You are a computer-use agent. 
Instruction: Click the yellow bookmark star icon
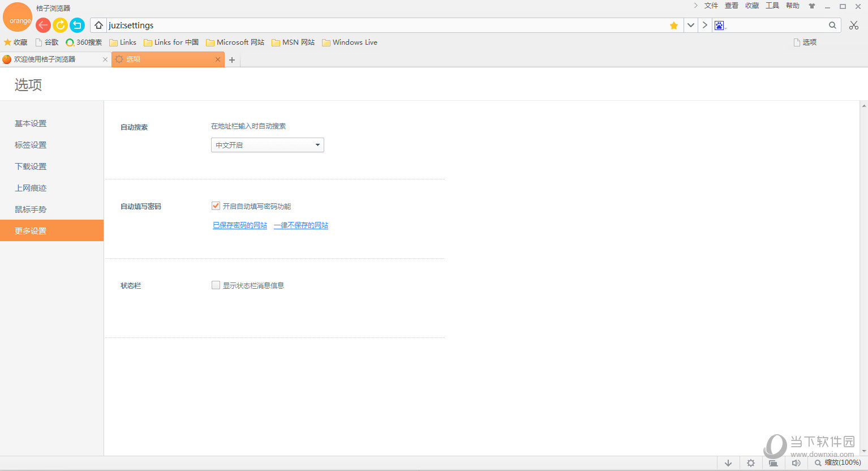pos(674,25)
